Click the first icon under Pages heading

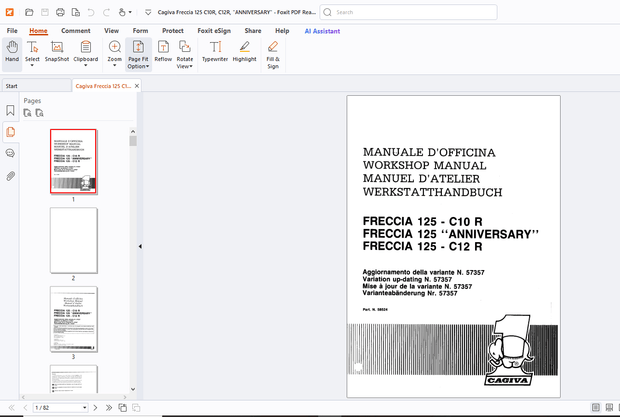click(27, 113)
